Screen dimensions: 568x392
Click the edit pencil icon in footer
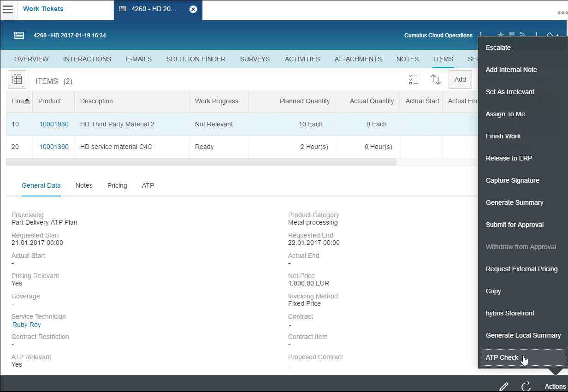(504, 386)
